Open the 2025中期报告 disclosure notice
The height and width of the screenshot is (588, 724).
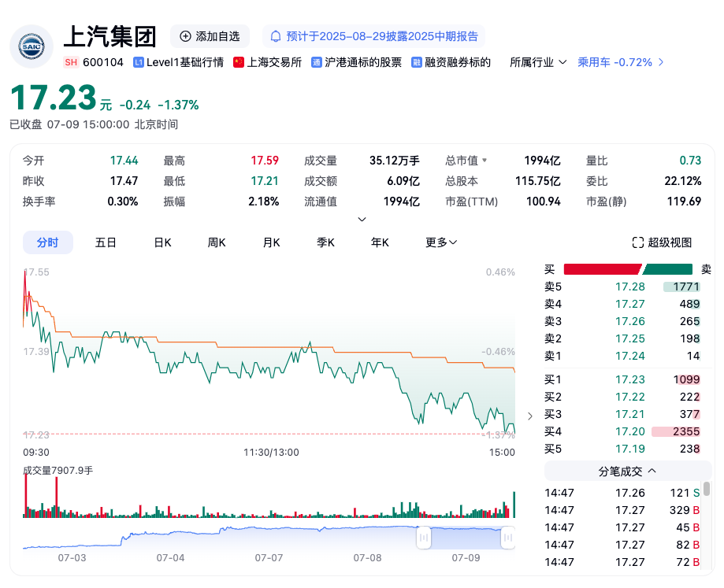pos(373,36)
